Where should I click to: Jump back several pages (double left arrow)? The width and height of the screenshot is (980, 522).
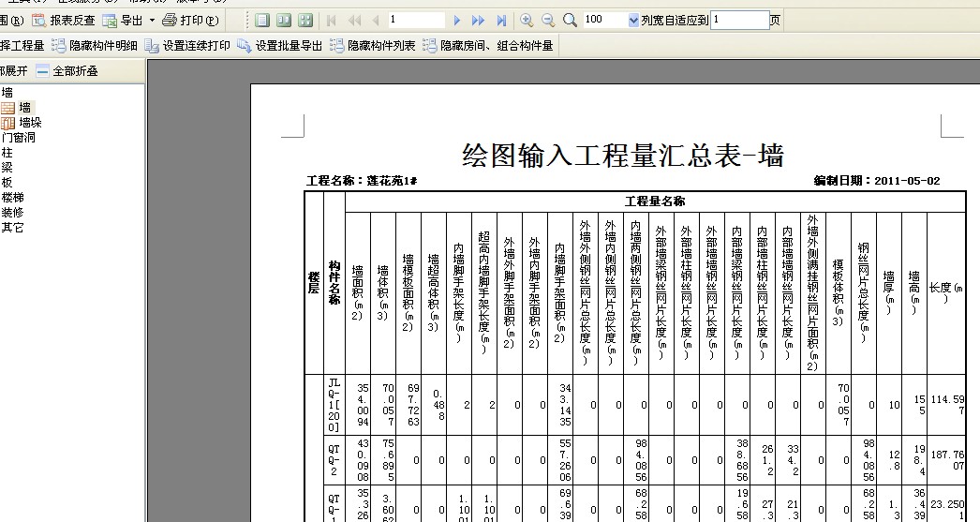[x=354, y=21]
